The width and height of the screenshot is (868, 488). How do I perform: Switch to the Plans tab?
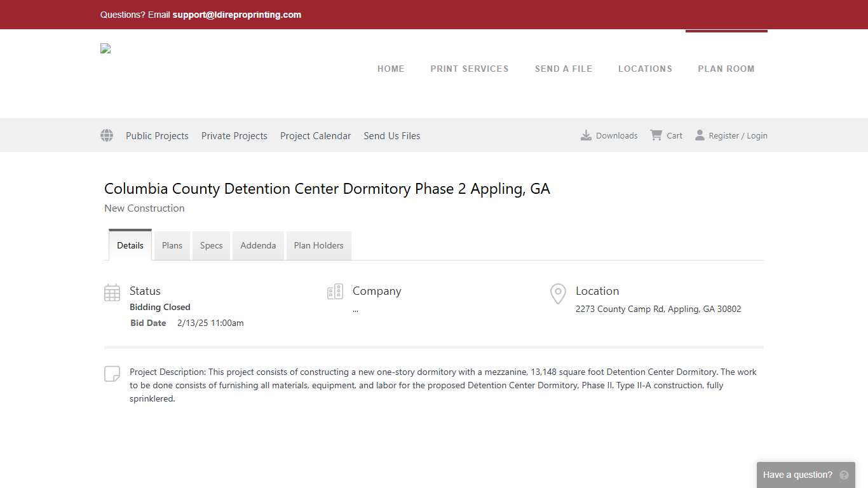[172, 245]
